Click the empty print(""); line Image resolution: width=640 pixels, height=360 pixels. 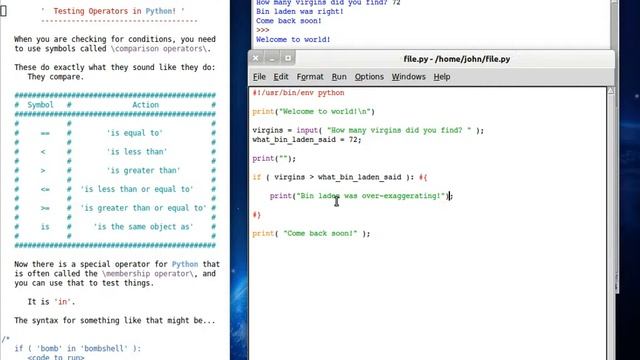tap(274, 158)
